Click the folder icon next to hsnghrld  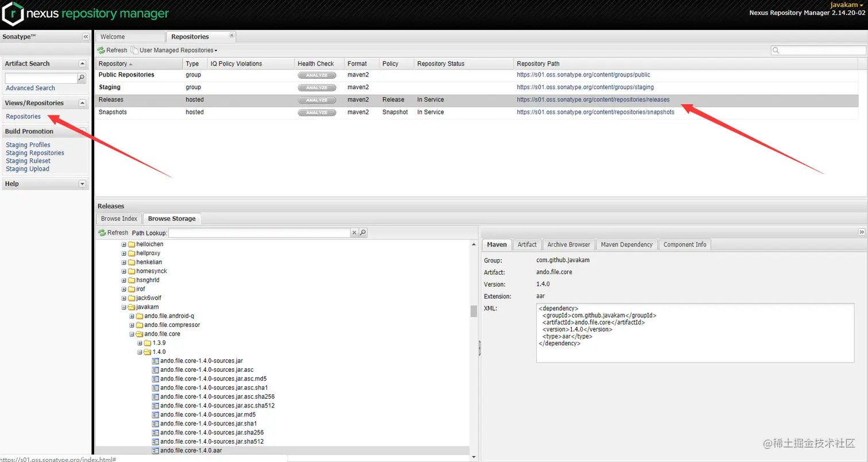coord(131,280)
